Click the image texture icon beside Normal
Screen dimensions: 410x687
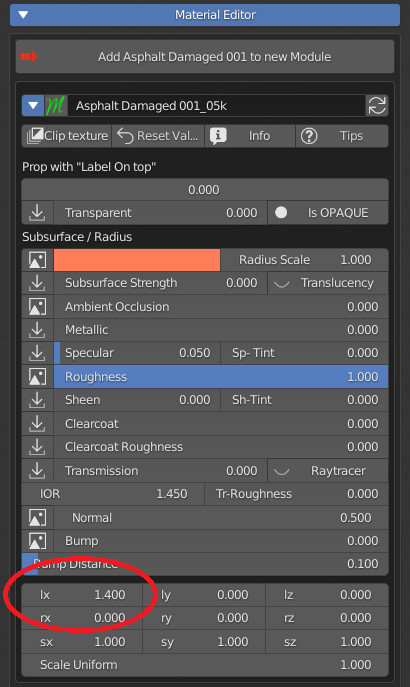point(37,517)
